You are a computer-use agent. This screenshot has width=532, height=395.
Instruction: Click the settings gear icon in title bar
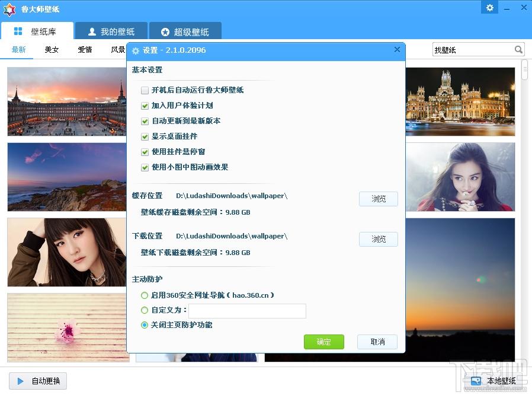coord(489,8)
